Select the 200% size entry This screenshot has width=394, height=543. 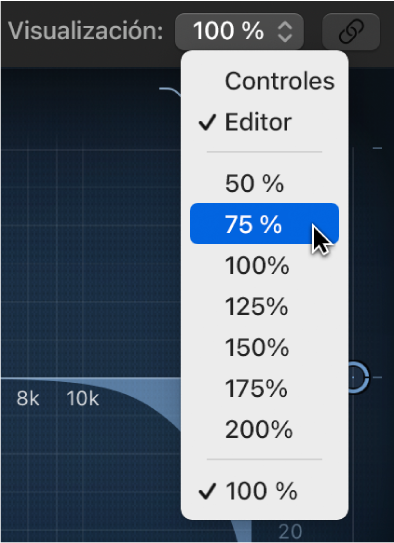(265, 429)
